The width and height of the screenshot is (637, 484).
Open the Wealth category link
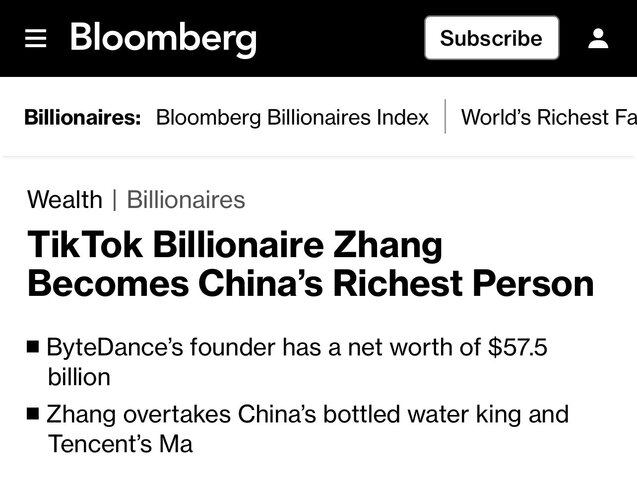pos(65,199)
